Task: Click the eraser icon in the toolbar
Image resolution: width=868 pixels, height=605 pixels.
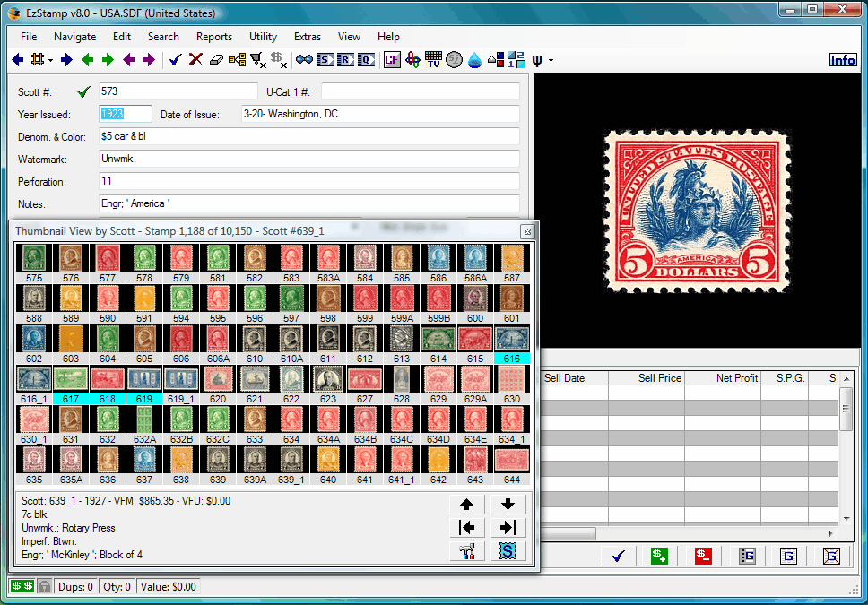Action: click(x=215, y=60)
